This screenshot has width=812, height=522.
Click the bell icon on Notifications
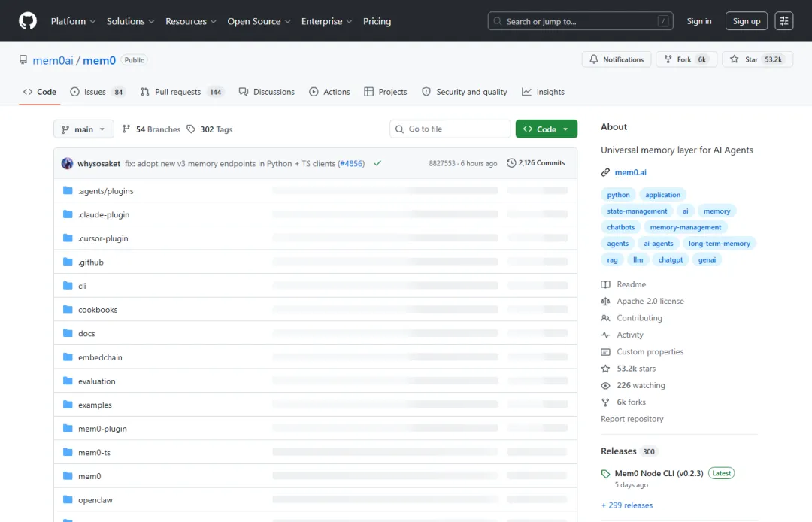click(x=593, y=59)
